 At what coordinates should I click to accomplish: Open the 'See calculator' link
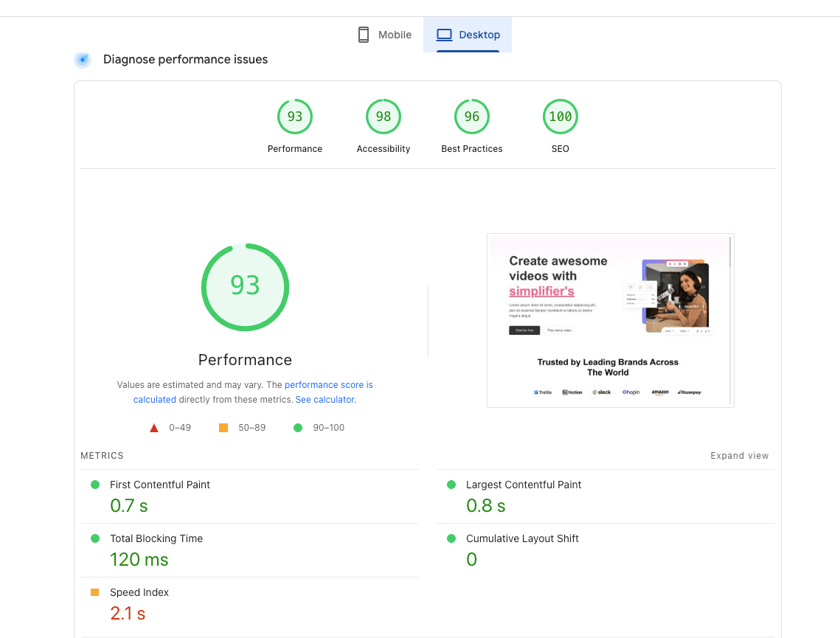[324, 400]
